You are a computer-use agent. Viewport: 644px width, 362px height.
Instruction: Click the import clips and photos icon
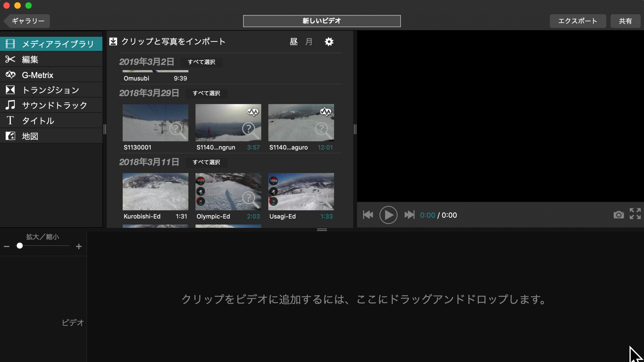click(113, 42)
